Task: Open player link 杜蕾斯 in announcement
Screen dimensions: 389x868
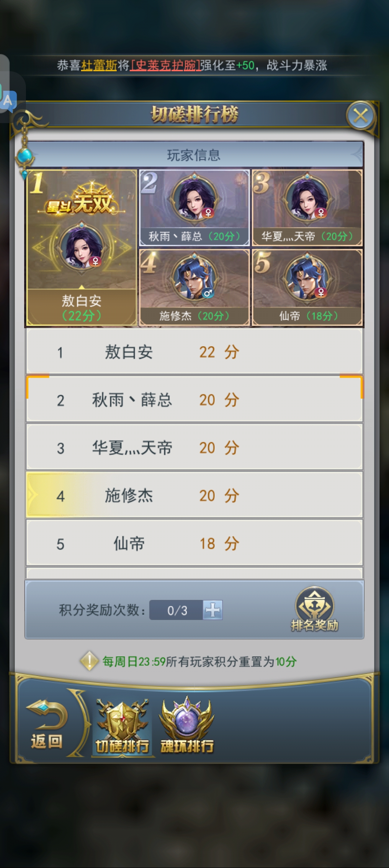Action: point(99,65)
